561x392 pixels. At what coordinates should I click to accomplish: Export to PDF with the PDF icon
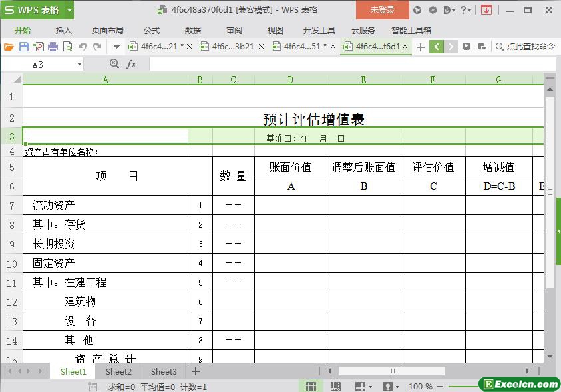(39, 47)
